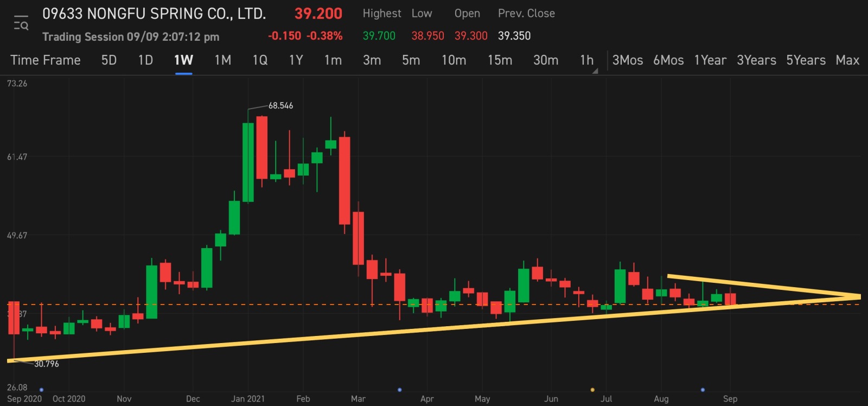Choose the 1Y time frame

[x=296, y=60]
